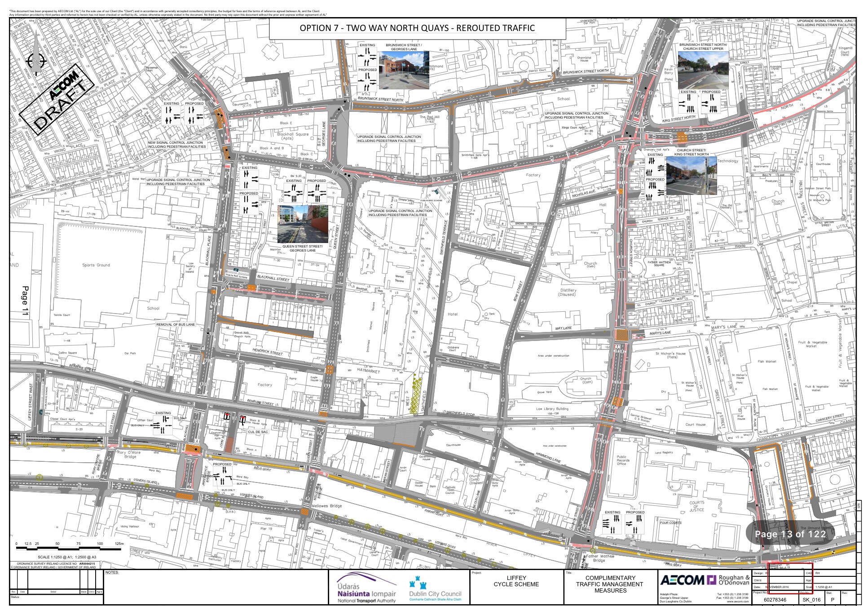
Task: Open the Church Street / King Street North photo
Action: (691, 175)
